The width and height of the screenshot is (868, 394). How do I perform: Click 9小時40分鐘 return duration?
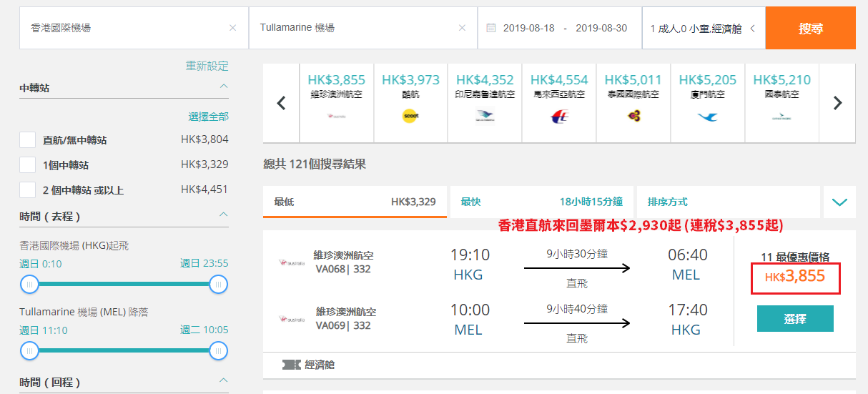pyautogui.click(x=577, y=309)
